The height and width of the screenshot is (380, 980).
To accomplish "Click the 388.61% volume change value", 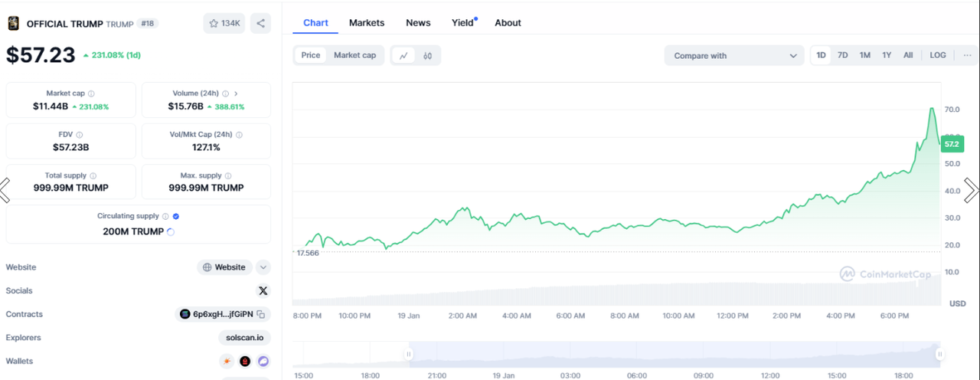I will [x=230, y=106].
